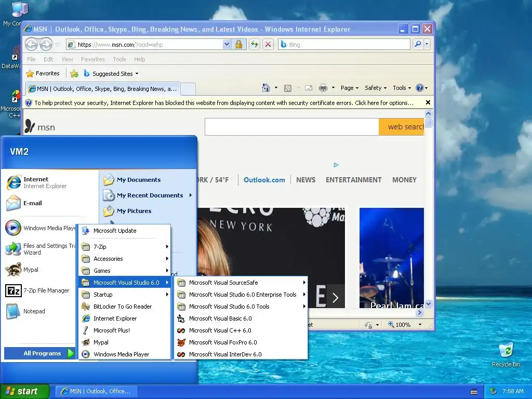532x399 pixels.
Task: Open the Help menu in IE
Action: [x=139, y=59]
